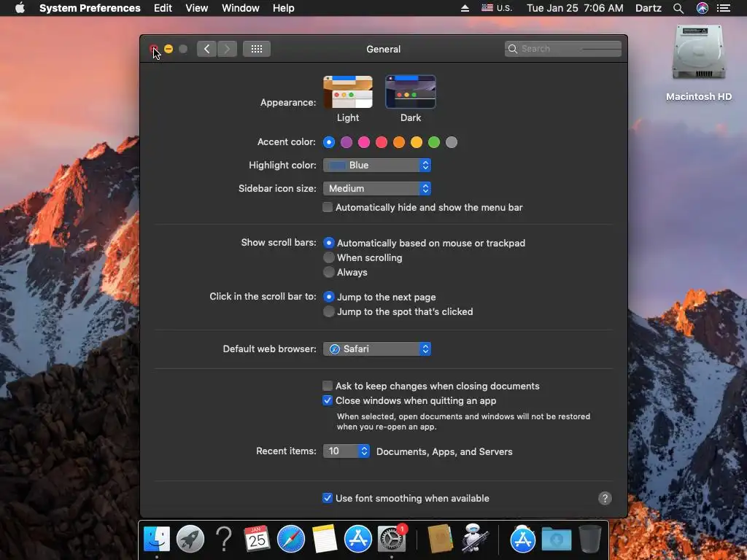Minimize the General preferences window
The height and width of the screenshot is (560, 747).
click(169, 49)
